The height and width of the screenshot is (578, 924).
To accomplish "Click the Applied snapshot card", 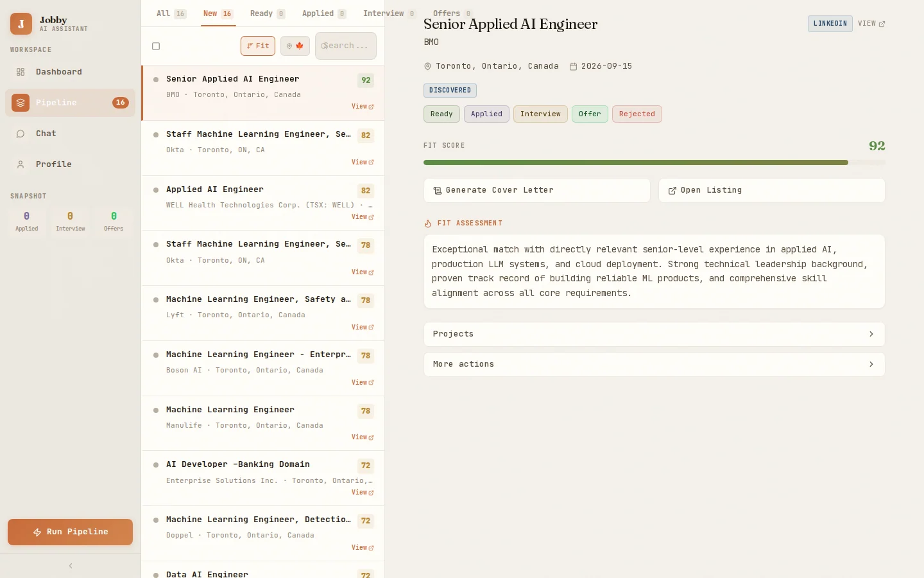I will pyautogui.click(x=27, y=221).
